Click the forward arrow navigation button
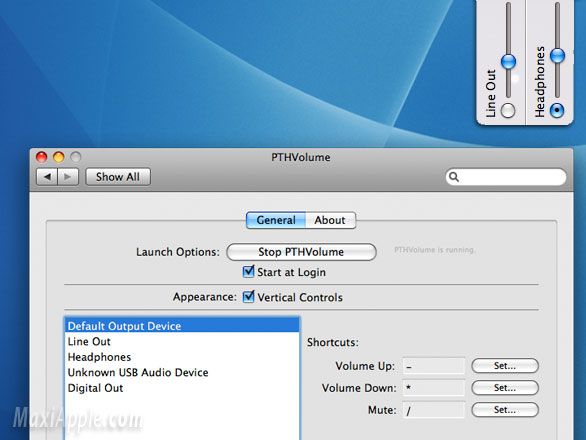Image resolution: width=586 pixels, height=440 pixels. pos(68,177)
